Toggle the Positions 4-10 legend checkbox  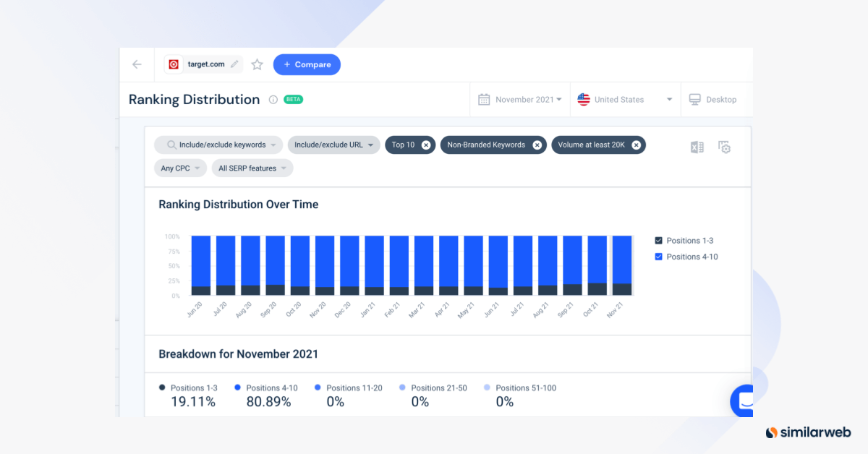[658, 257]
